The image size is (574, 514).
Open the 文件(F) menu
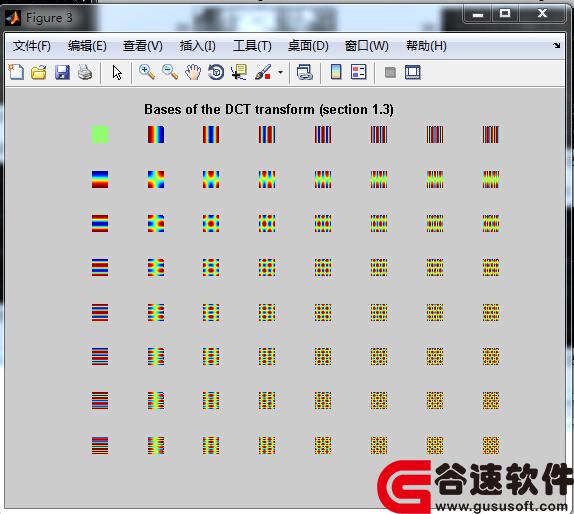tap(32, 46)
